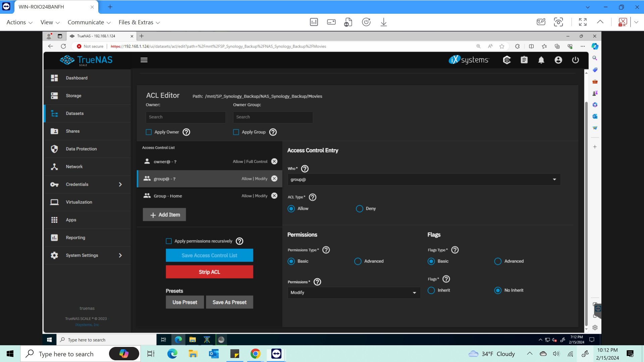Image resolution: width=644 pixels, height=362 pixels.
Task: Click the Owner search input field
Action: (x=185, y=117)
